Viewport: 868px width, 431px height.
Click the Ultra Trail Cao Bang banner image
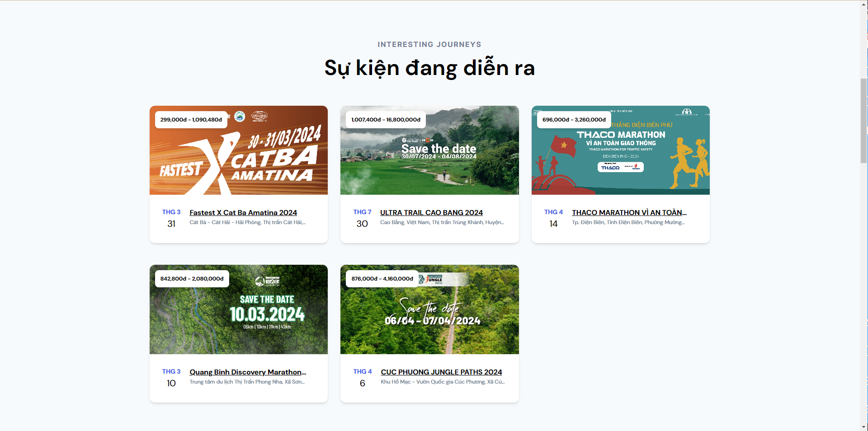pyautogui.click(x=429, y=150)
